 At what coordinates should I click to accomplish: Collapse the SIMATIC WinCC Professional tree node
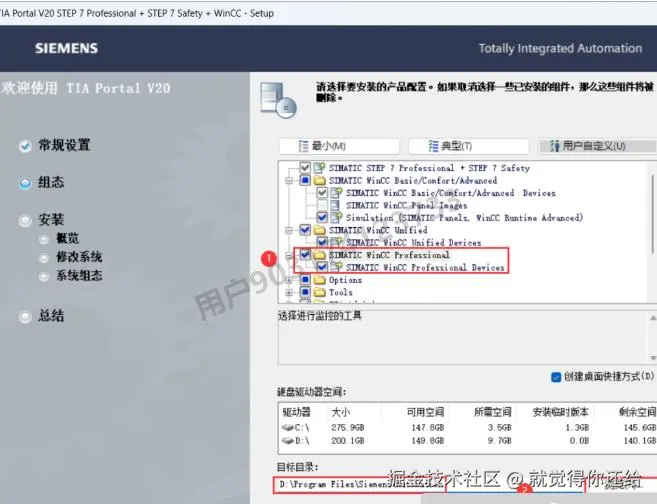tap(289, 255)
